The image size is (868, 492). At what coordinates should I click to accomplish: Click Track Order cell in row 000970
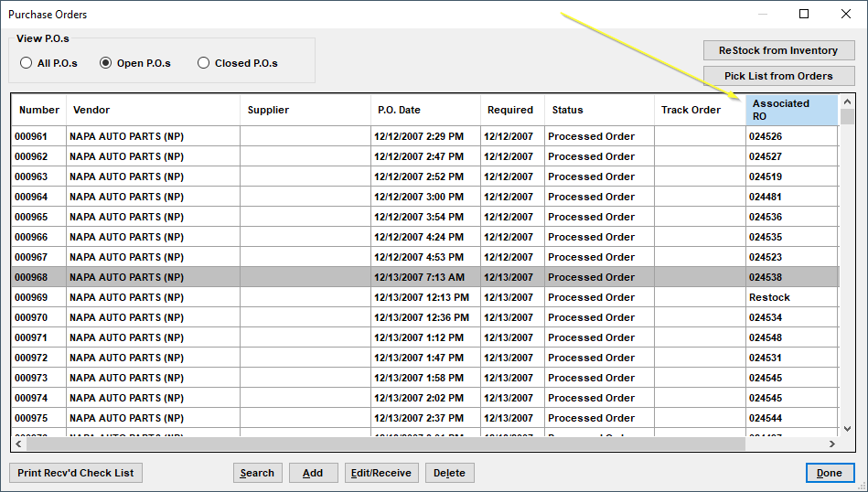[x=700, y=317]
